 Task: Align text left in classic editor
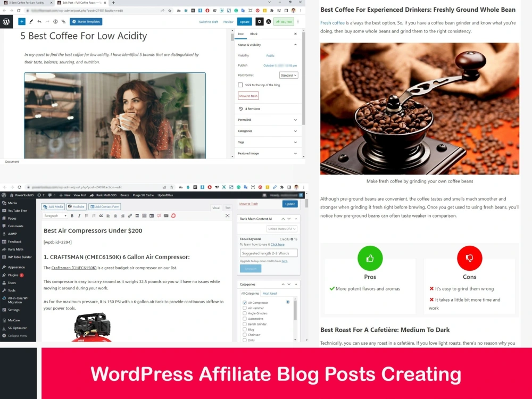click(108, 216)
